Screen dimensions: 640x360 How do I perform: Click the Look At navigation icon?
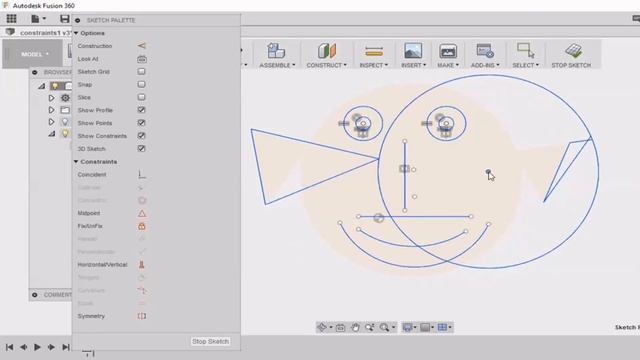pos(340,327)
